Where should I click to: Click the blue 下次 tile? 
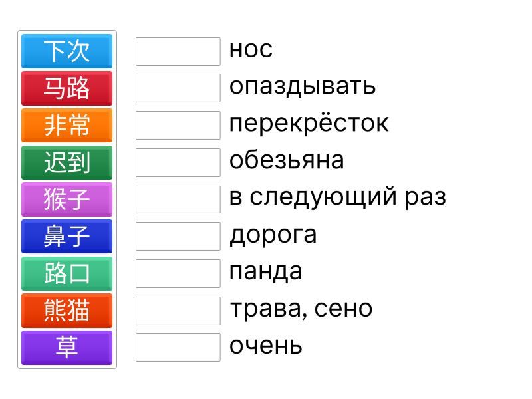coord(66,51)
